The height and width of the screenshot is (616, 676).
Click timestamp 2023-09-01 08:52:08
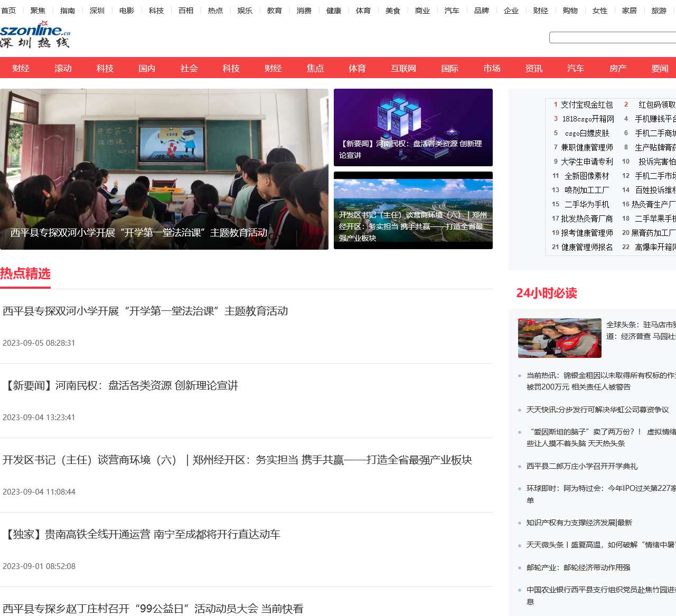[39, 566]
